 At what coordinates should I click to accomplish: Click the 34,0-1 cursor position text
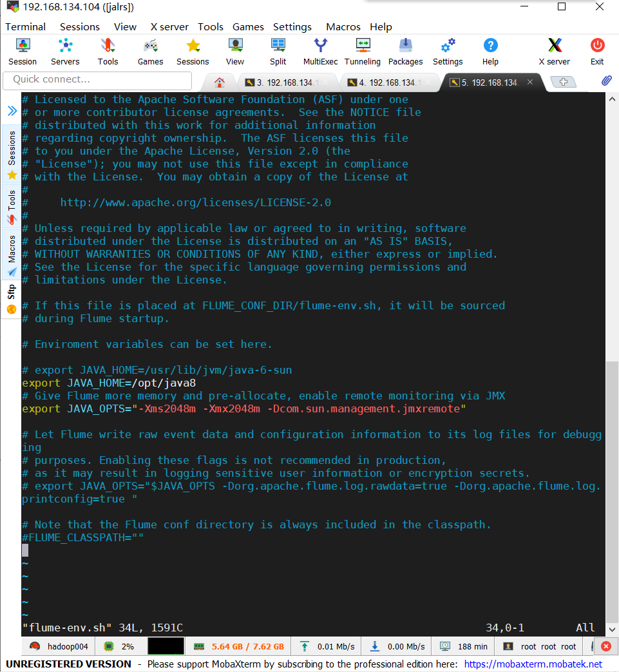click(x=504, y=628)
